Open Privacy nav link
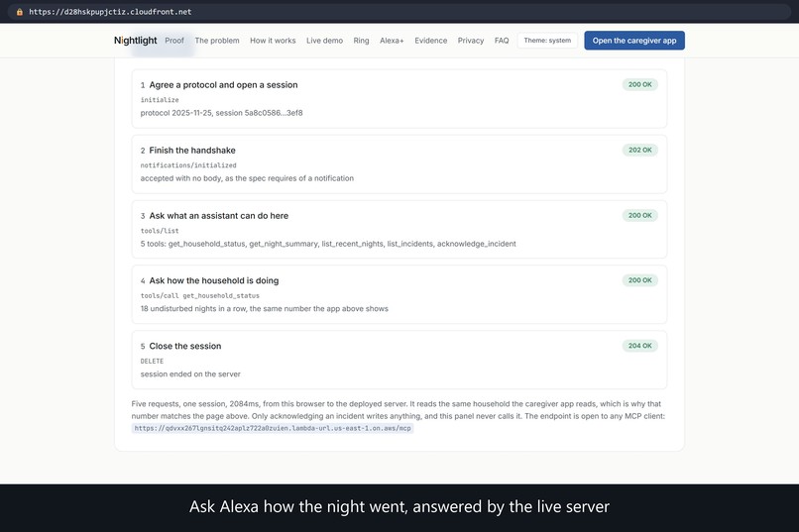Screen dimensions: 799x532 coord(470,41)
